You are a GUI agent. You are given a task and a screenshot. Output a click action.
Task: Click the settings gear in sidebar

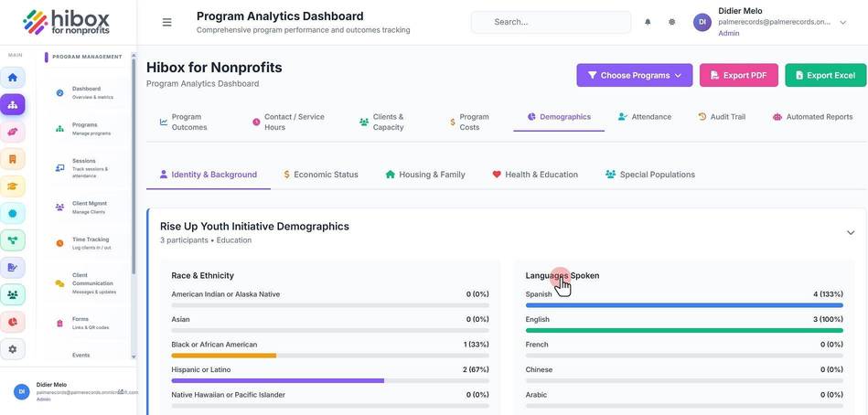(12, 349)
